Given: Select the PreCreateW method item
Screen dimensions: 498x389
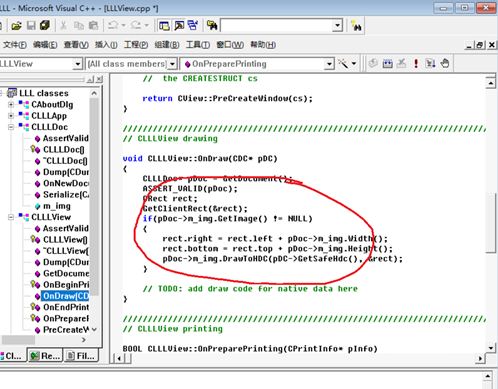Looking at the screenshot, I should click(x=66, y=330).
